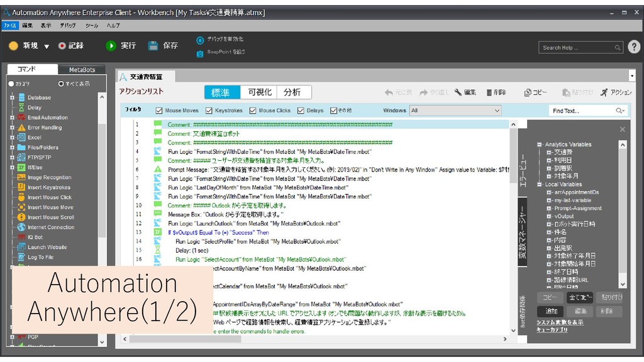Open the ヘルプ menu
The image size is (644, 362).
(x=113, y=25)
